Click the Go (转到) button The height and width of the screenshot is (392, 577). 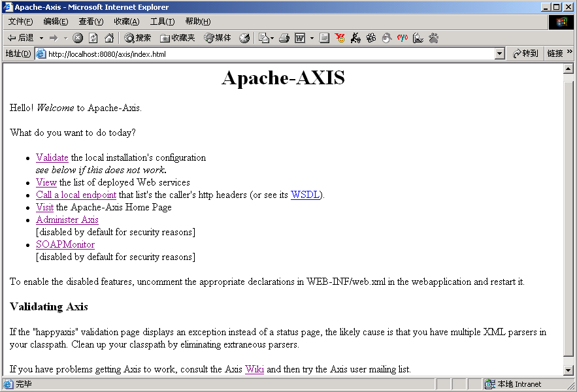tap(525, 54)
